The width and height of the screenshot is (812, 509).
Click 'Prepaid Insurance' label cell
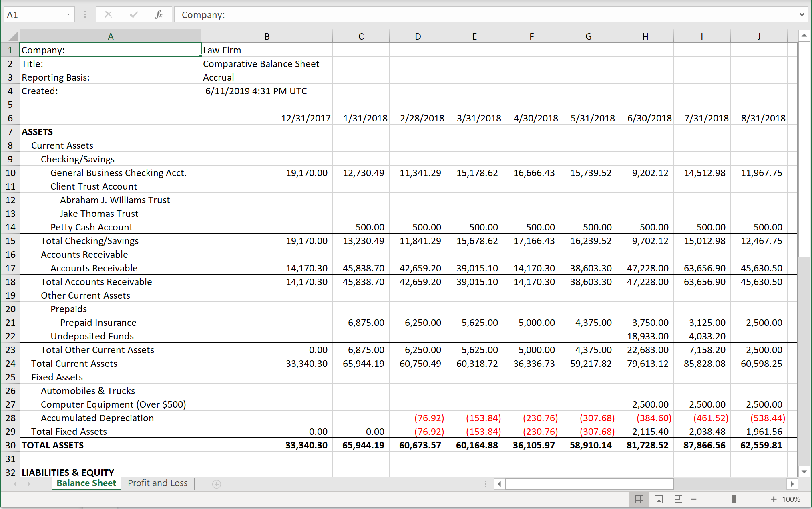[x=111, y=323]
